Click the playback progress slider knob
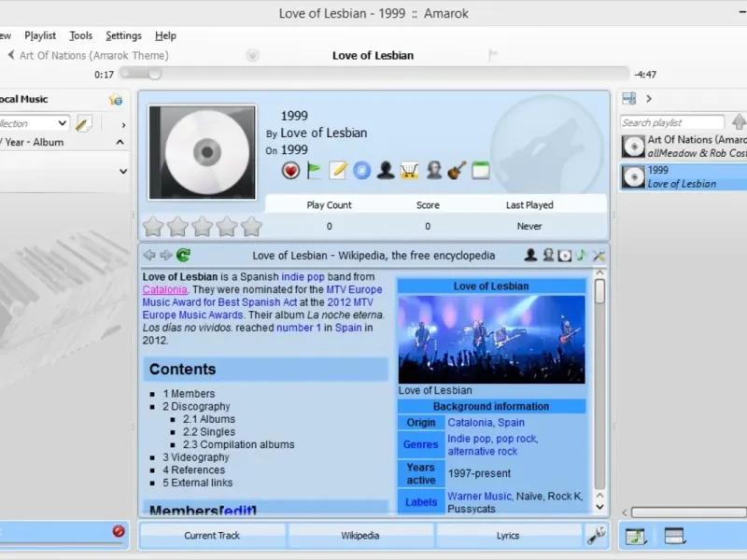Image resolution: width=747 pixels, height=560 pixels. click(154, 74)
